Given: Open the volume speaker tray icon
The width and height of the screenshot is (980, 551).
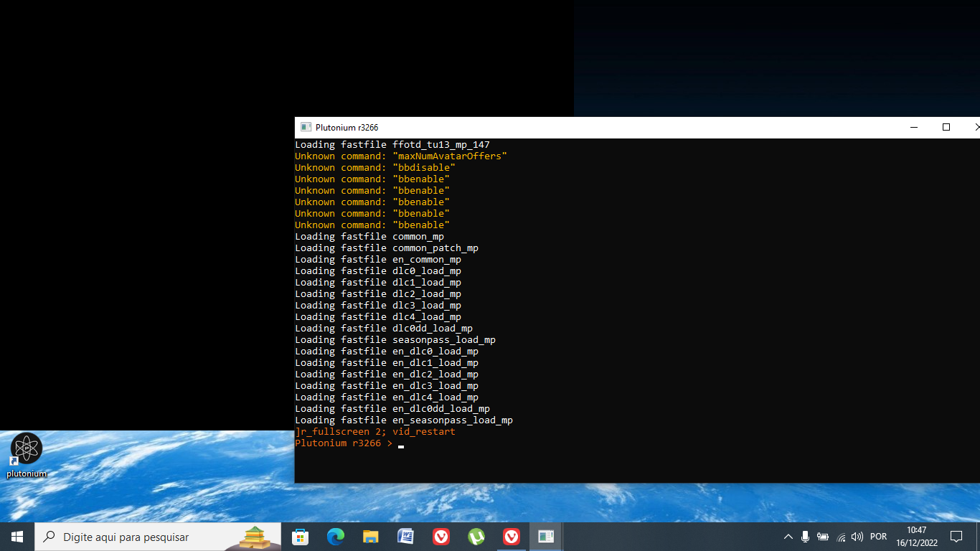Looking at the screenshot, I should [x=857, y=537].
